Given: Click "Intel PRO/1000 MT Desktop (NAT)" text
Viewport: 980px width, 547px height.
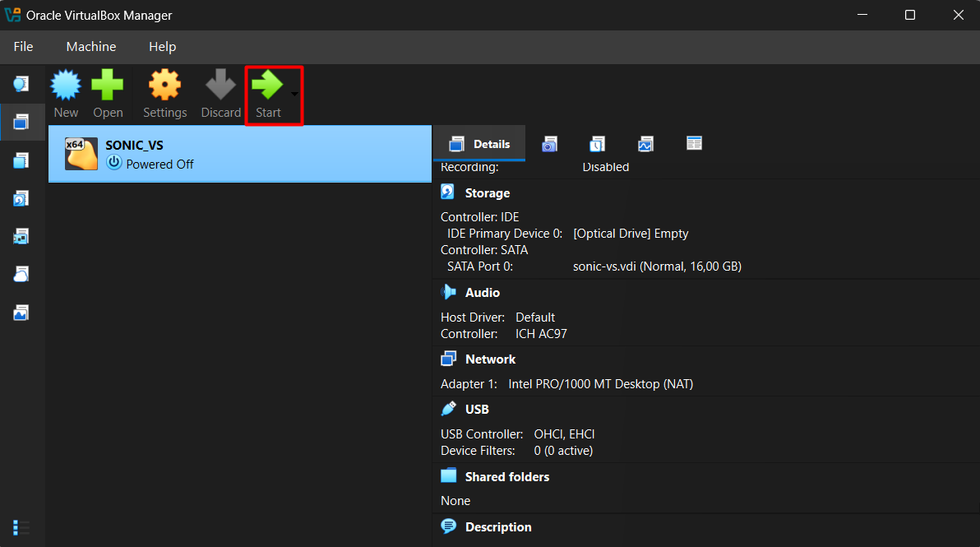Looking at the screenshot, I should point(601,384).
